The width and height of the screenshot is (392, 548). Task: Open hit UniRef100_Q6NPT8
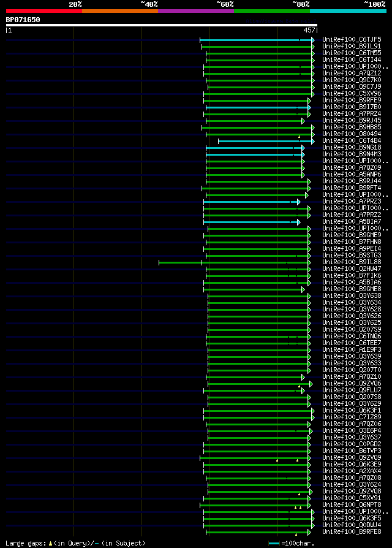pyautogui.click(x=352, y=505)
